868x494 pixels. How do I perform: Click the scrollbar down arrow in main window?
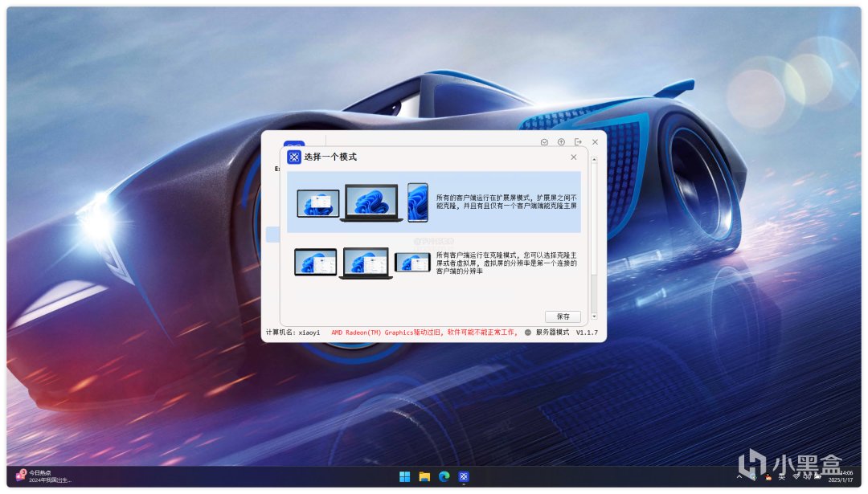[594, 316]
